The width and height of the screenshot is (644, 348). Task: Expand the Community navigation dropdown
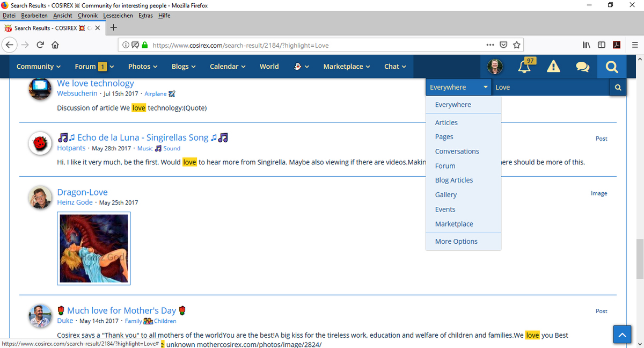coord(38,67)
